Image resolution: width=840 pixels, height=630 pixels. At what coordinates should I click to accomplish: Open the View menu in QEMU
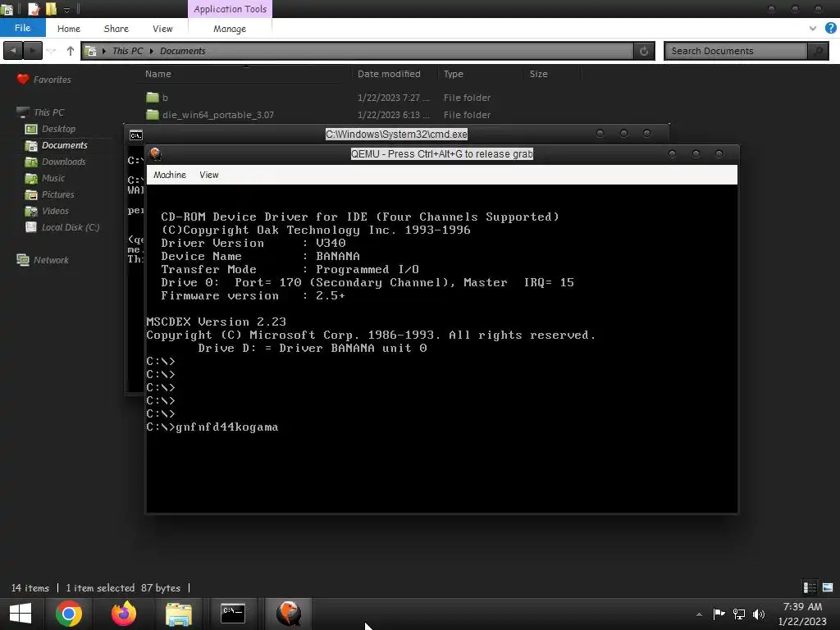point(209,175)
